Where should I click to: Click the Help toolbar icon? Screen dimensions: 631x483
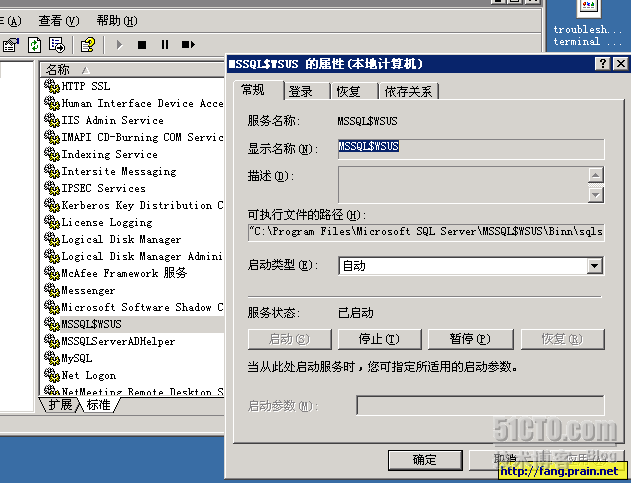(x=88, y=45)
